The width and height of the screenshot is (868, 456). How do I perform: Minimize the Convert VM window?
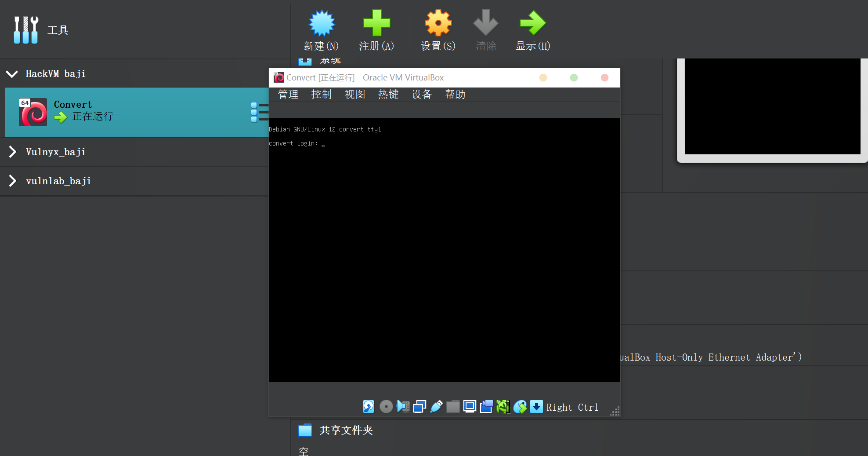[x=543, y=78]
